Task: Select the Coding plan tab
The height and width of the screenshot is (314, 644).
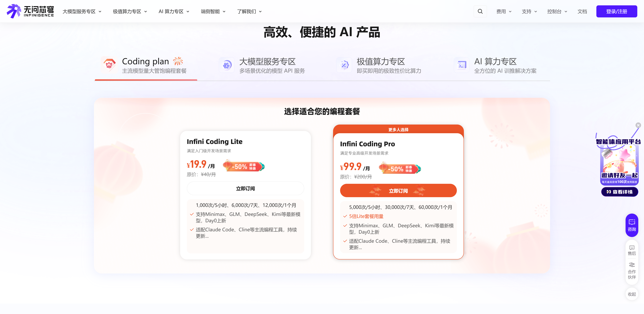Action: [x=146, y=65]
